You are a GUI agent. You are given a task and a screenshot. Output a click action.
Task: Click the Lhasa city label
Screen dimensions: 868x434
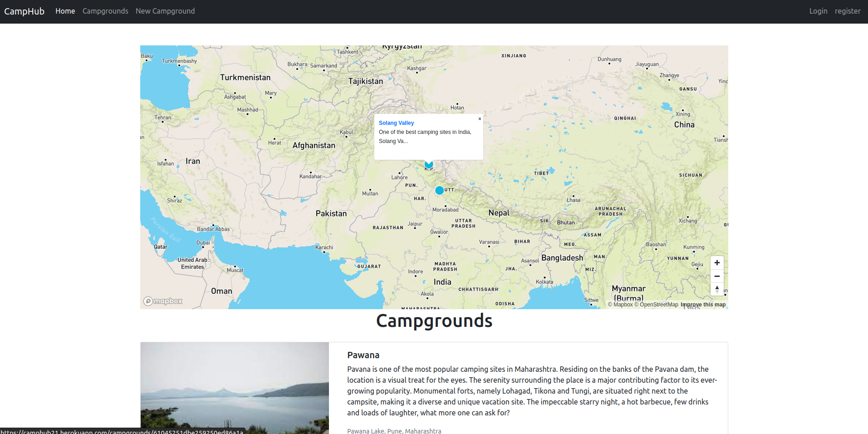coord(574,200)
